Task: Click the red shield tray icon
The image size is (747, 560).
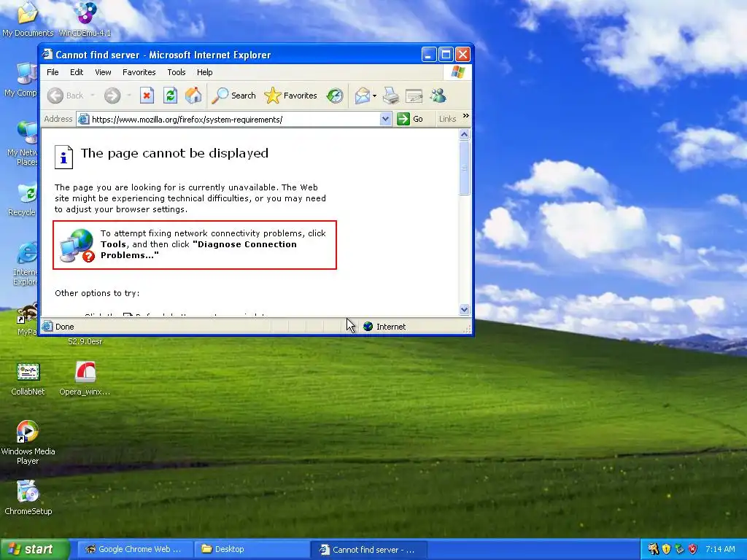Action: point(693,550)
